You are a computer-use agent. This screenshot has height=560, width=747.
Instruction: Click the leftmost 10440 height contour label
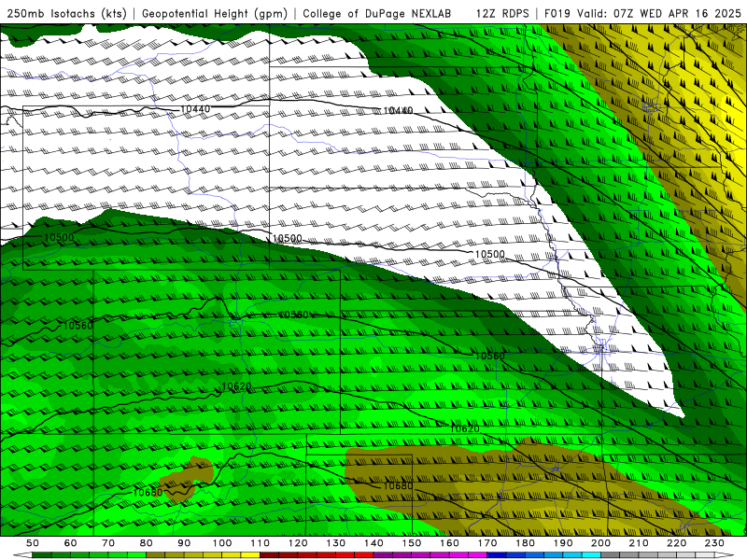pos(195,109)
